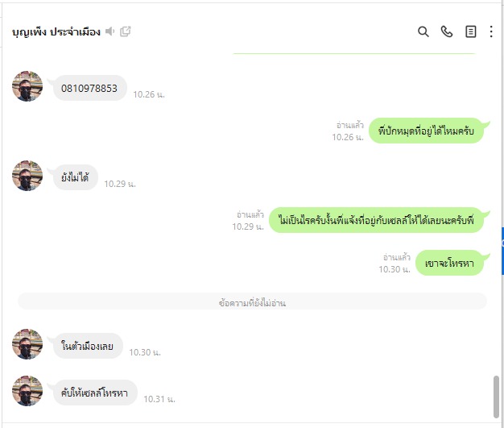Click the vertical chat scrollbar thumb
504x428 pixels.
pos(496,397)
